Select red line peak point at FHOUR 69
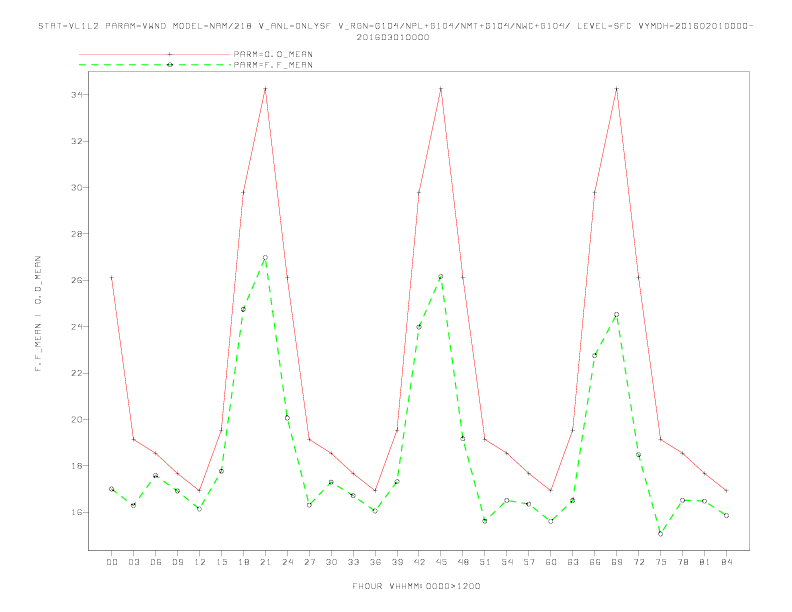The width and height of the screenshot is (792, 612). click(617, 88)
